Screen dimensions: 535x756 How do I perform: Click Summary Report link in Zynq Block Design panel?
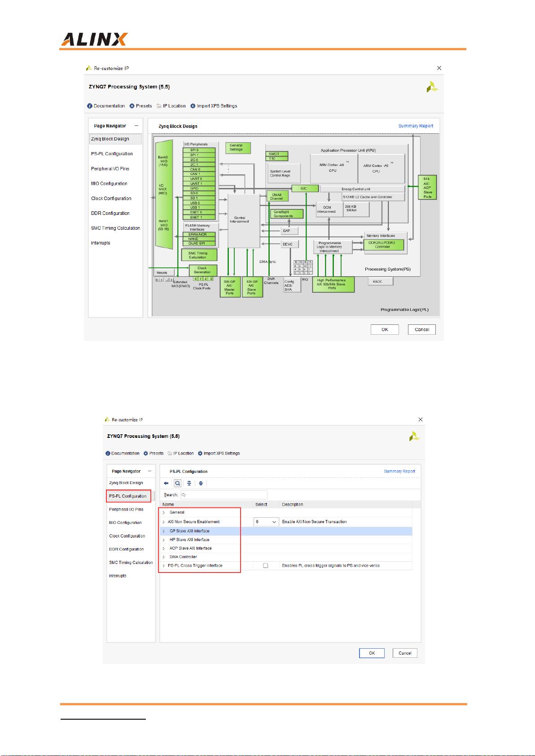416,126
